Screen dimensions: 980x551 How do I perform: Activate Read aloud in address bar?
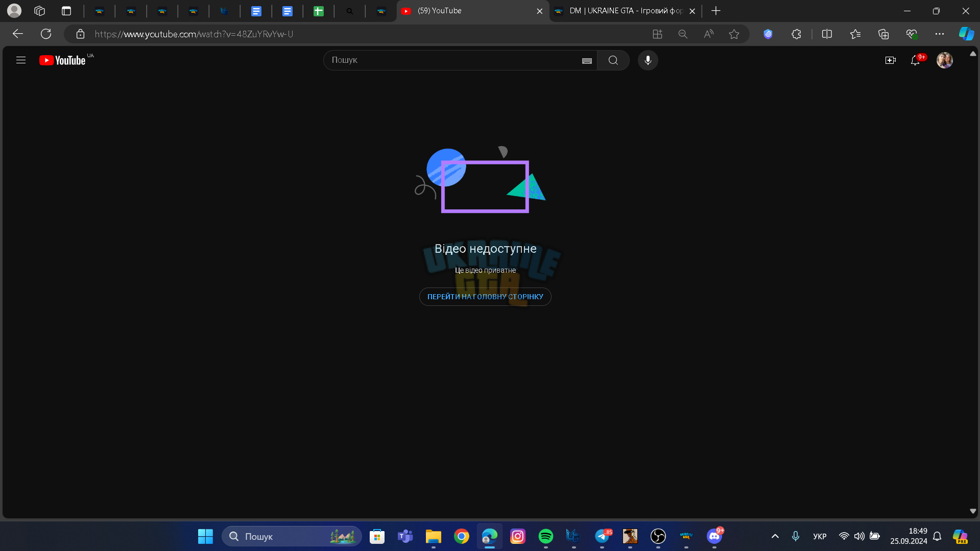point(708,34)
